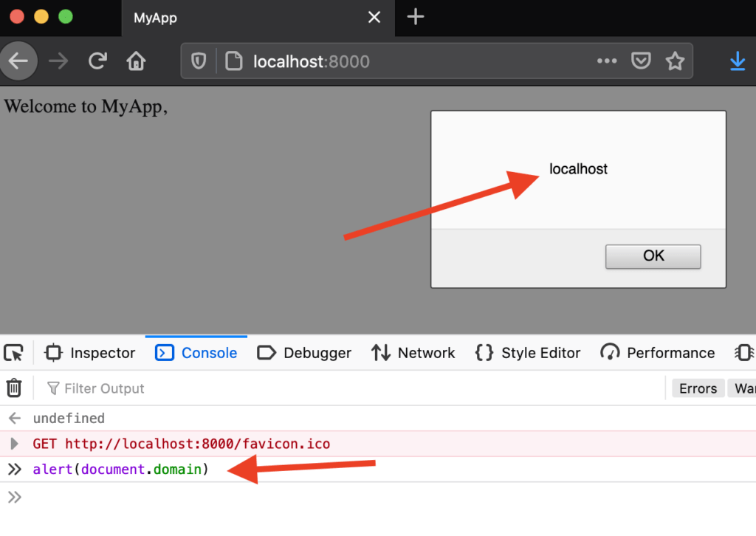Bookmark this page with the star icon
This screenshot has width=756, height=536.
click(x=675, y=61)
